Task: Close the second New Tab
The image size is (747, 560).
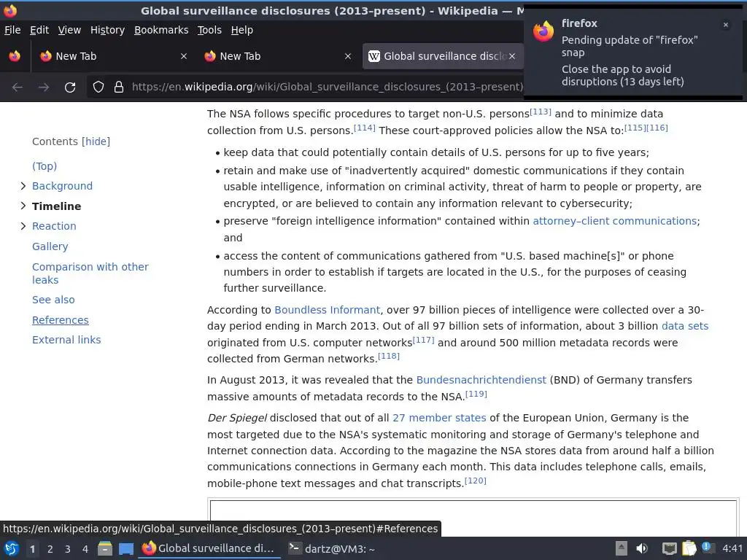Action: [348, 56]
